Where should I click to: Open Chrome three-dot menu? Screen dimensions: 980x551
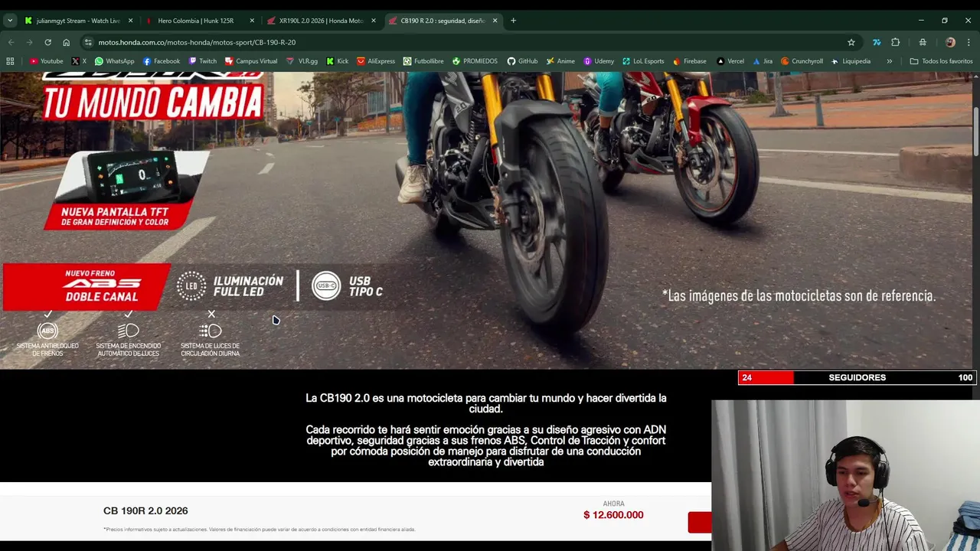(969, 42)
